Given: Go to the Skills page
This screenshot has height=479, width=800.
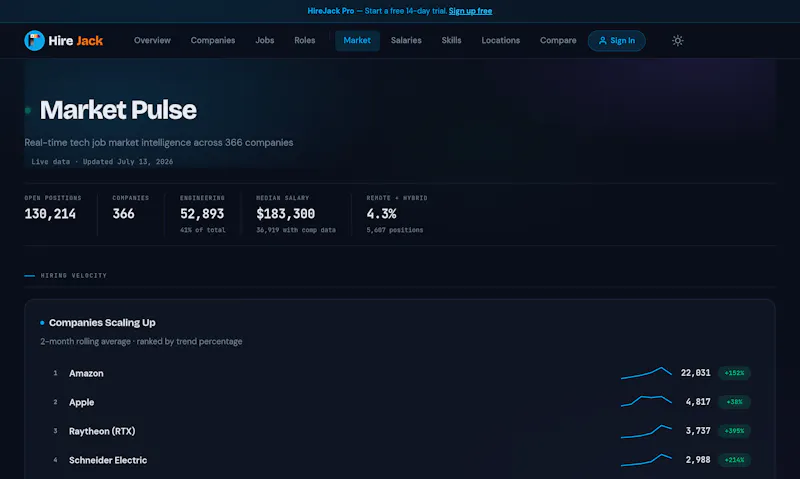Looking at the screenshot, I should click(451, 40).
